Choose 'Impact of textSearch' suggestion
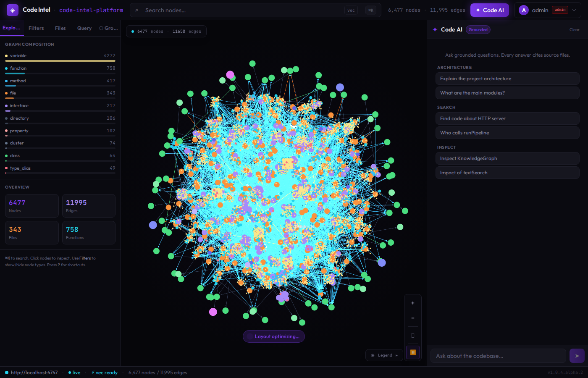Viewport: 588px width, 378px height. pos(507,173)
